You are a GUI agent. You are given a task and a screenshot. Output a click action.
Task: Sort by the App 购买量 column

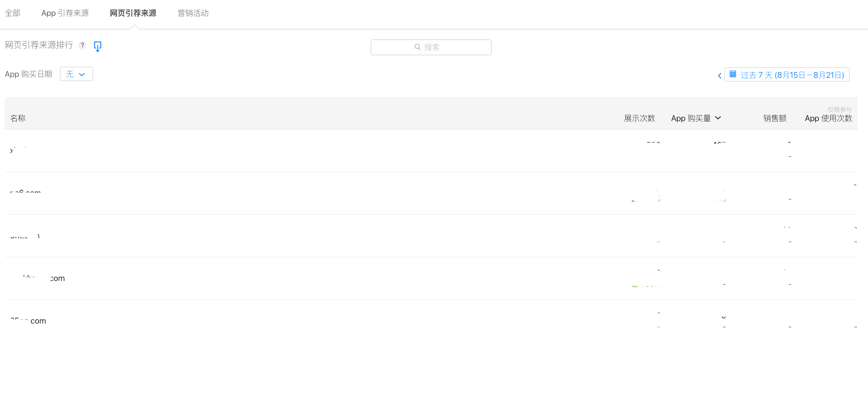coord(691,118)
